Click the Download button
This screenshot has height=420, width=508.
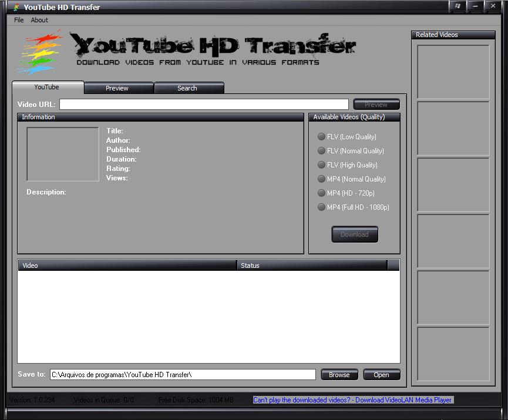pyautogui.click(x=355, y=234)
